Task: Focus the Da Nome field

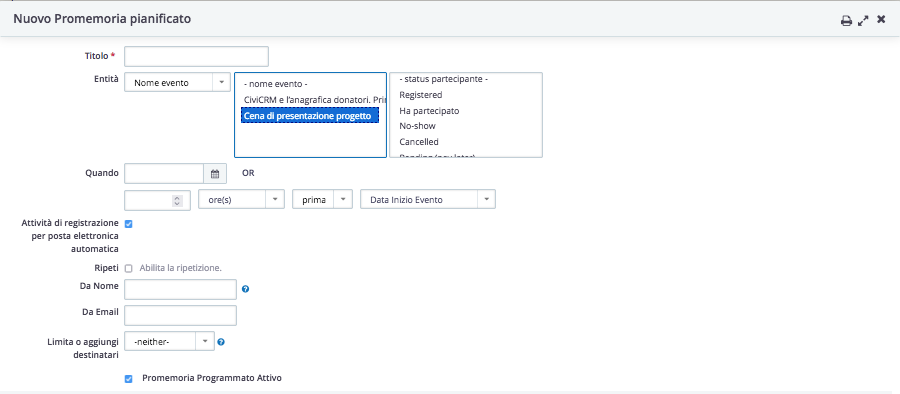Action: pos(180,289)
